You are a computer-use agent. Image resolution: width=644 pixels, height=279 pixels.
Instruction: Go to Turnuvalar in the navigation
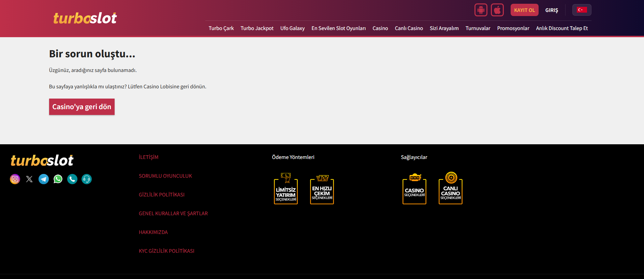tap(478, 28)
